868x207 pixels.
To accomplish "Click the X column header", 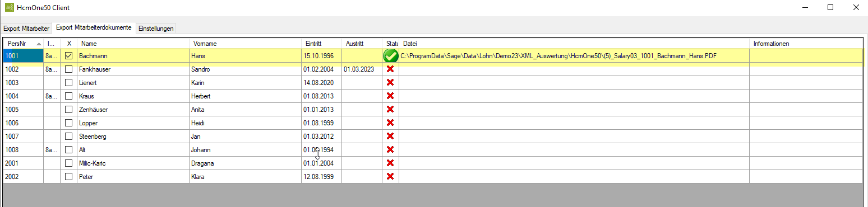I will [69, 43].
